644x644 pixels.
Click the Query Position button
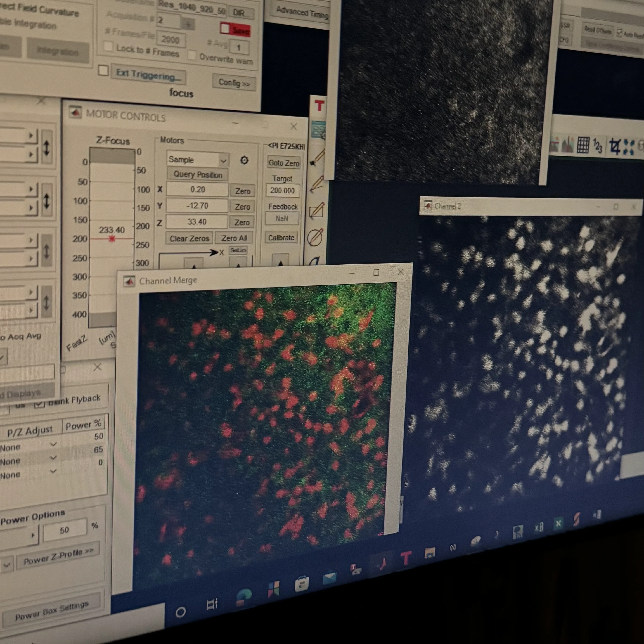click(198, 175)
